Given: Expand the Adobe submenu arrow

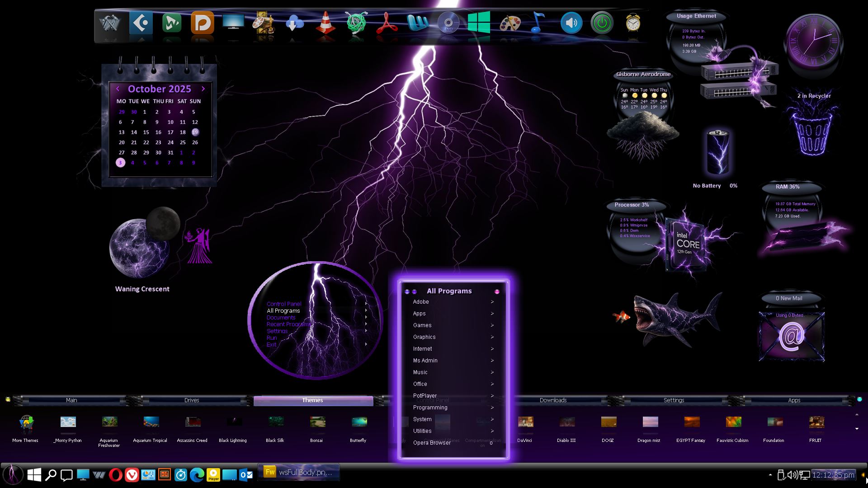Looking at the screenshot, I should click(492, 302).
